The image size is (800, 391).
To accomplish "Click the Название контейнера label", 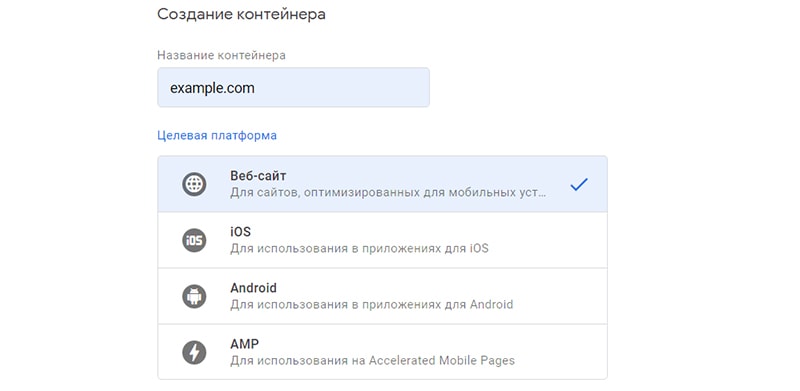I will 221,55.
